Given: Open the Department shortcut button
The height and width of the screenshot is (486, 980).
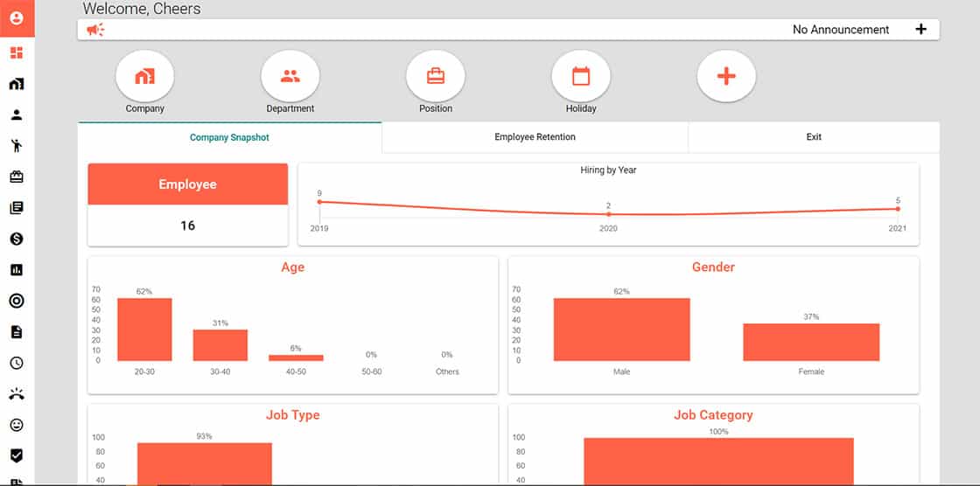Looking at the screenshot, I should (x=290, y=77).
